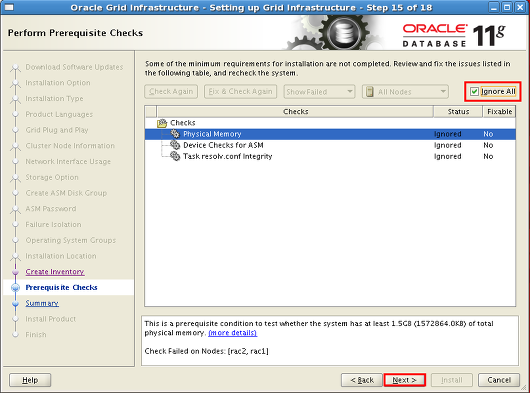Image resolution: width=530 pixels, height=393 pixels.
Task: Go Back to the previous step
Action: coord(362,380)
